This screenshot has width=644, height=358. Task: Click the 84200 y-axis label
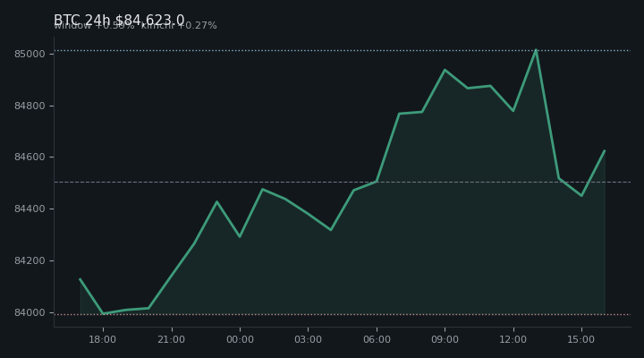[x=30, y=261]
